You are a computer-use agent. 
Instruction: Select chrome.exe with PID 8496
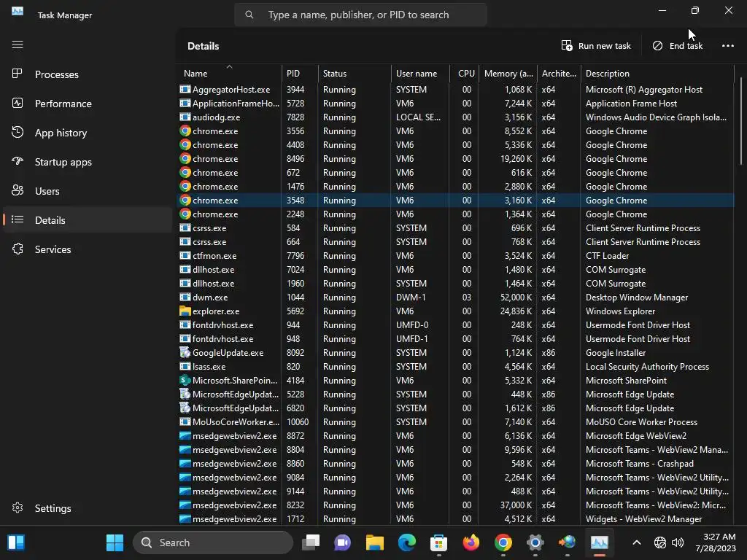click(x=455, y=158)
